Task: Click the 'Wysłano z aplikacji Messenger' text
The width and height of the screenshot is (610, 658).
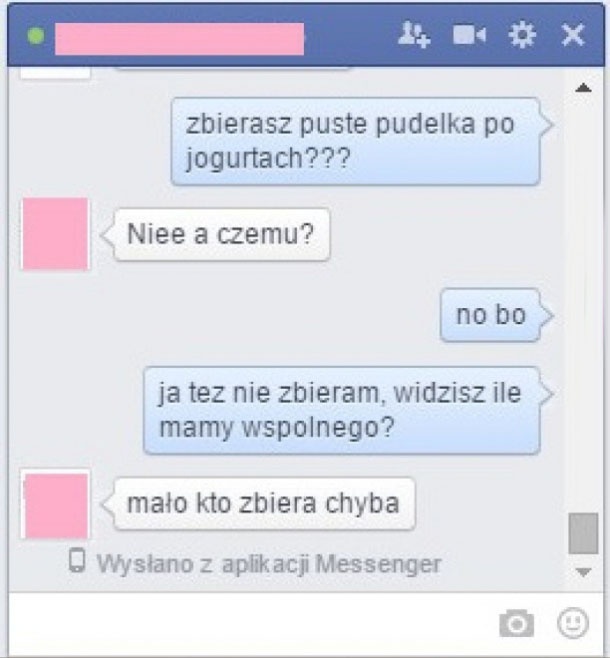Action: click(x=269, y=564)
